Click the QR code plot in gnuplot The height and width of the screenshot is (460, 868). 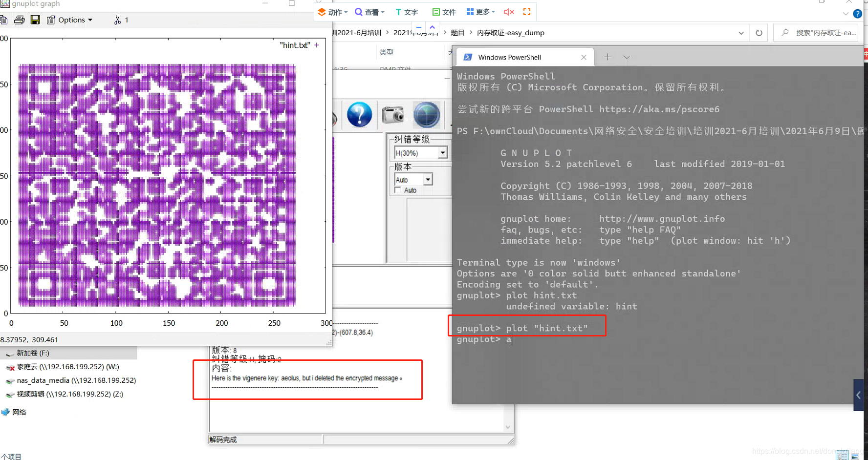pyautogui.click(x=157, y=185)
